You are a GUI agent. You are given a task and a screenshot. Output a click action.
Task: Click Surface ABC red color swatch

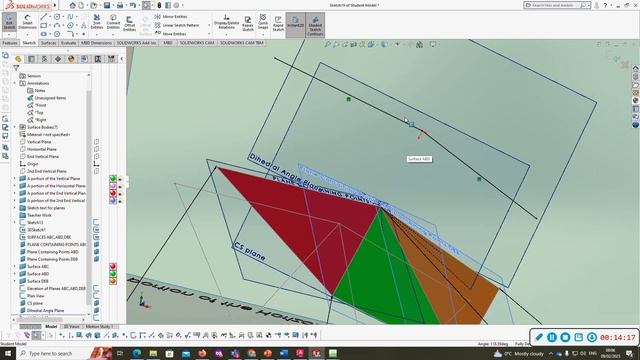pos(113,267)
